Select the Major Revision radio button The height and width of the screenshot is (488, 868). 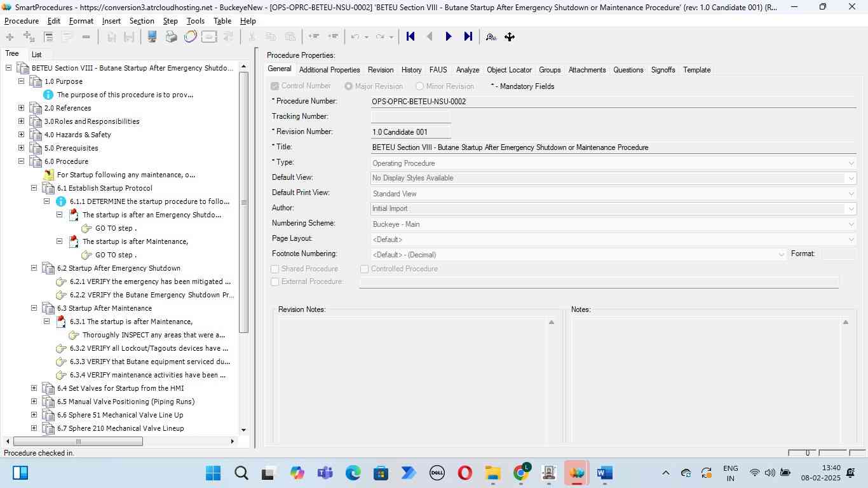point(348,86)
